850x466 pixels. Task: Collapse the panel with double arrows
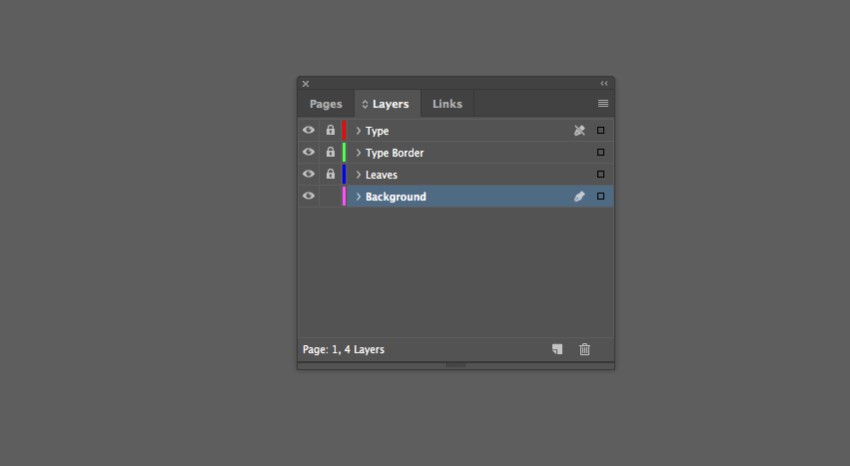(x=604, y=84)
